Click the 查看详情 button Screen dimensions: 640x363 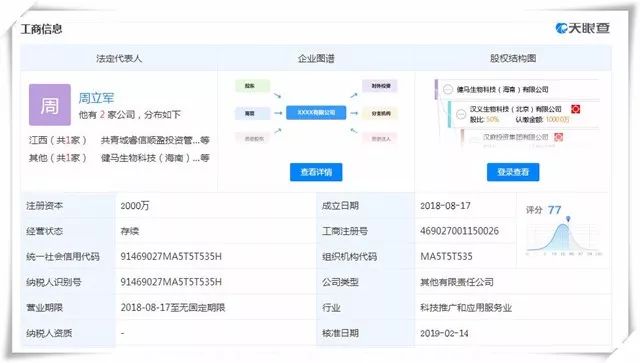tap(316, 172)
